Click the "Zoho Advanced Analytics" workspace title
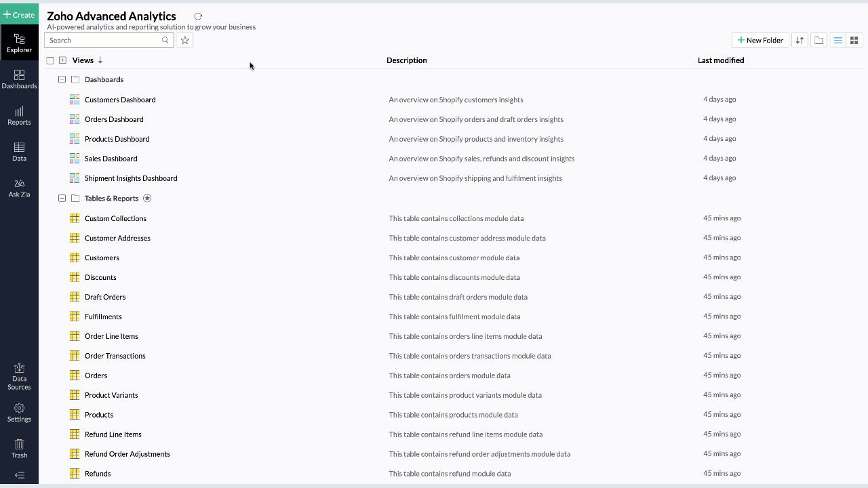 (111, 16)
